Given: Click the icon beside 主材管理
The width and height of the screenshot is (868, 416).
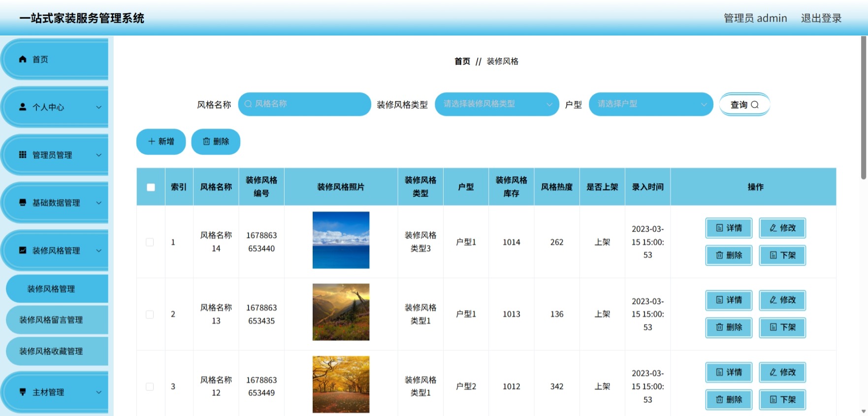Looking at the screenshot, I should [x=23, y=392].
